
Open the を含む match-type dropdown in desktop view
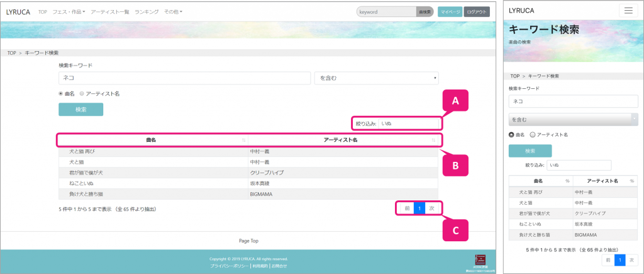point(375,77)
